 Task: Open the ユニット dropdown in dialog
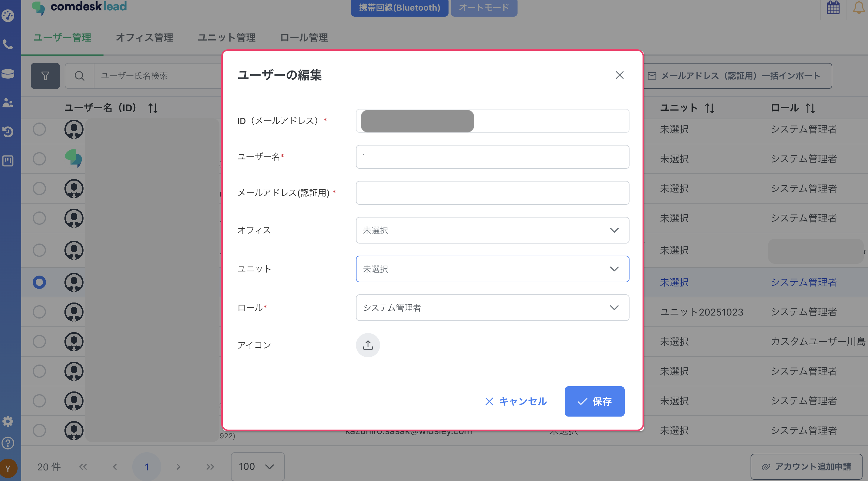492,269
